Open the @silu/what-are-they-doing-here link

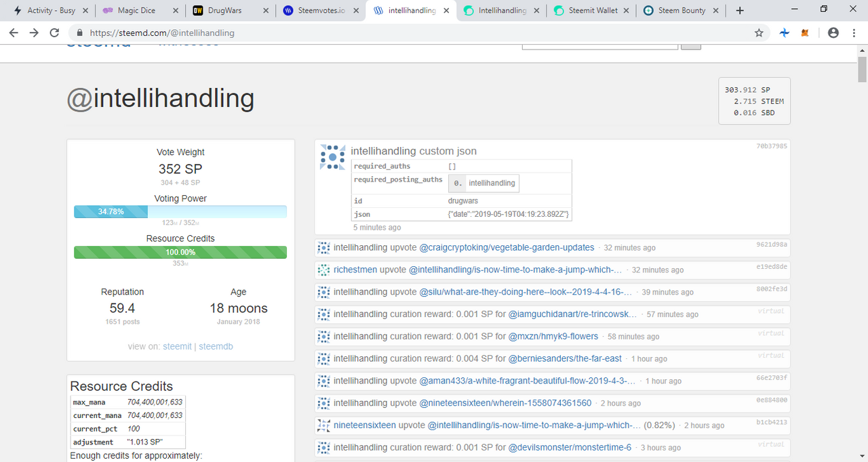(x=526, y=292)
